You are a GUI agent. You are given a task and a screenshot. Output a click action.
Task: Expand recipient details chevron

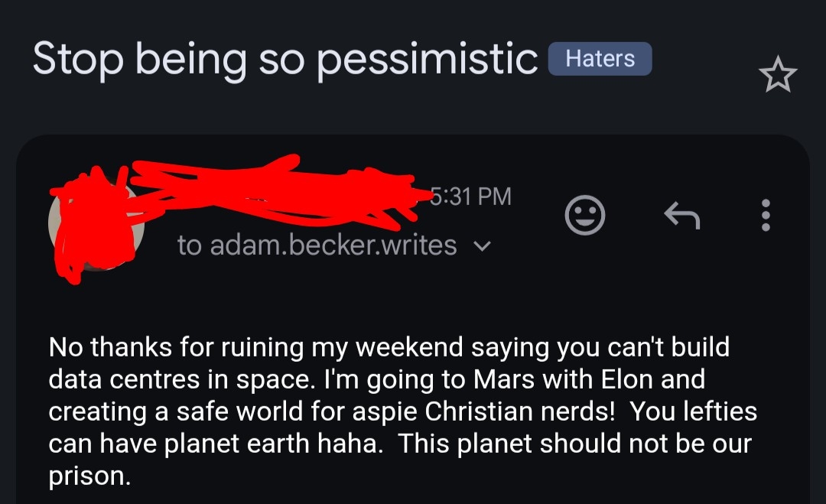[483, 246]
